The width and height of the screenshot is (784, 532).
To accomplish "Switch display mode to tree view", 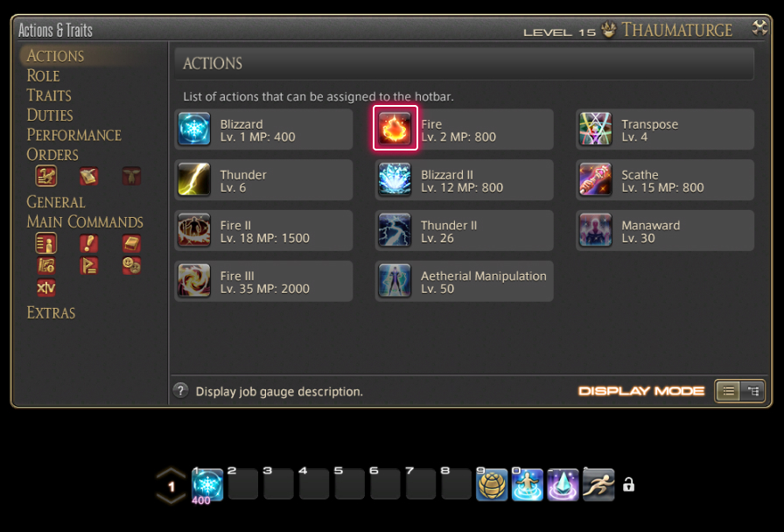I will (752, 390).
